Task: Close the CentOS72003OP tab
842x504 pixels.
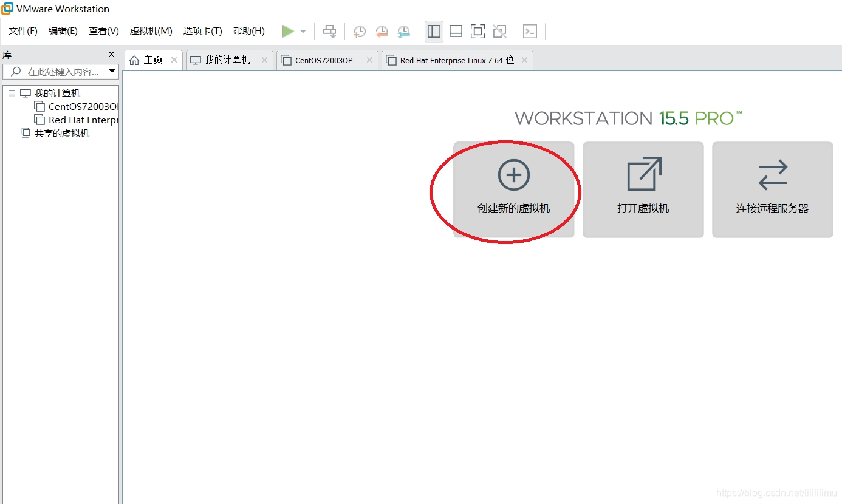Action: click(x=369, y=60)
